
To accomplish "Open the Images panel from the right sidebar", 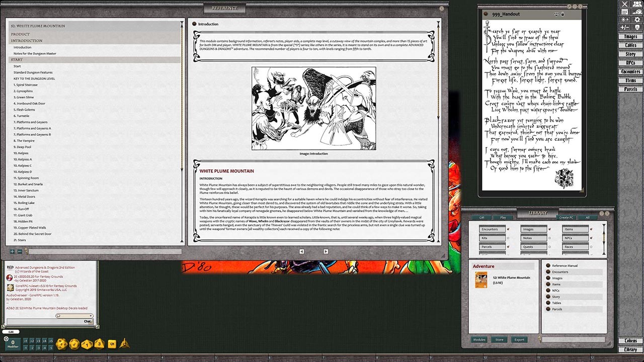I will (x=630, y=36).
